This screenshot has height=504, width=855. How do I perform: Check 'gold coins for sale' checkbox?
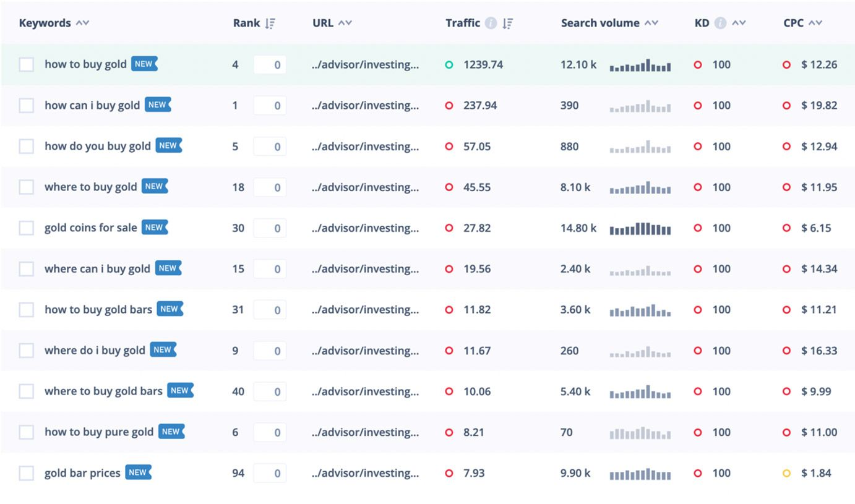(x=26, y=228)
